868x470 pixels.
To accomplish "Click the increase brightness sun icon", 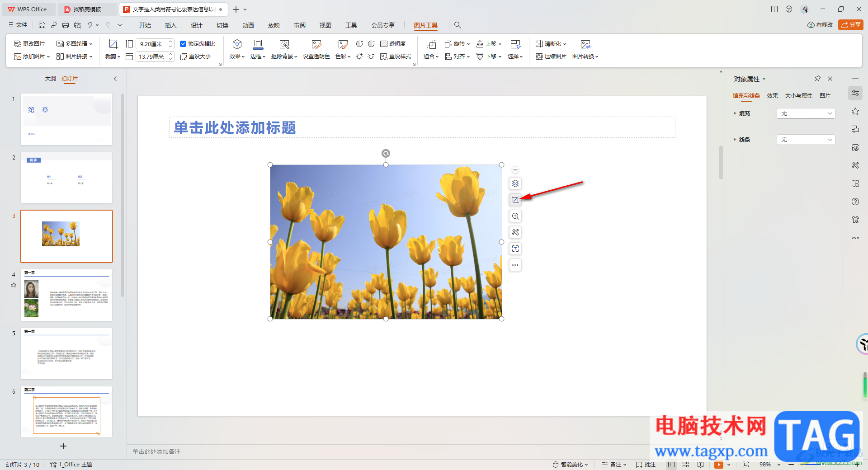I will click(359, 56).
